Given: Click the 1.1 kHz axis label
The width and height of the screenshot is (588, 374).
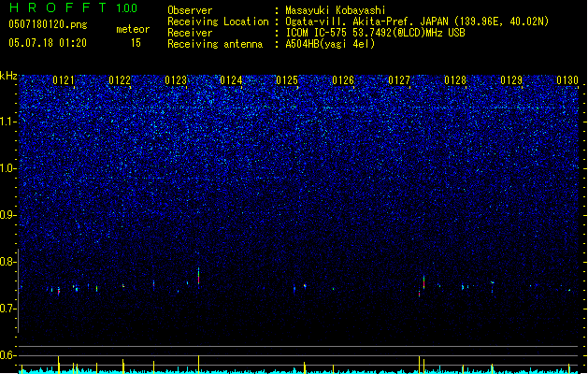Looking at the screenshot, I should [8, 122].
